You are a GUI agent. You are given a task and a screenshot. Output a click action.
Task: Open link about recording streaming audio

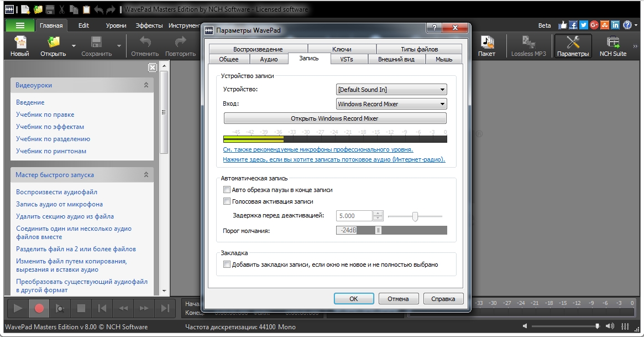[x=334, y=159]
